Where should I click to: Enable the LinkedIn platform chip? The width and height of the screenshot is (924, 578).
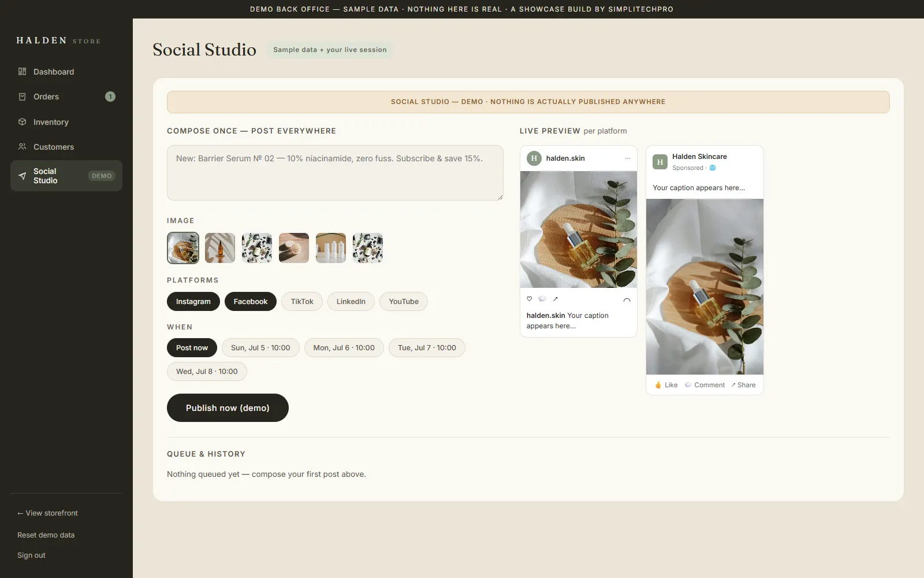pos(351,302)
